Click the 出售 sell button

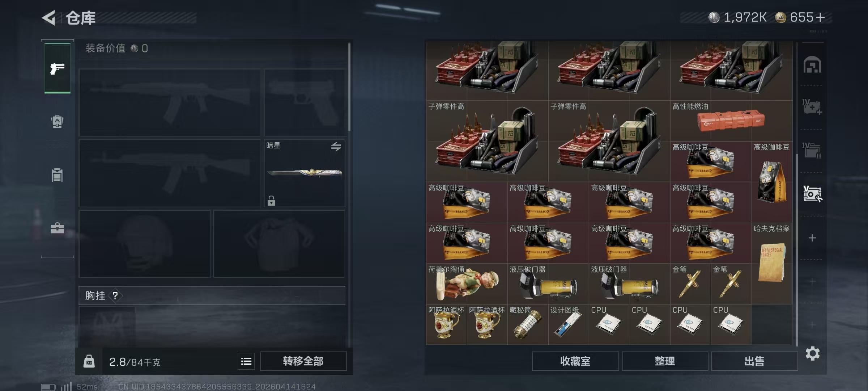tap(754, 361)
